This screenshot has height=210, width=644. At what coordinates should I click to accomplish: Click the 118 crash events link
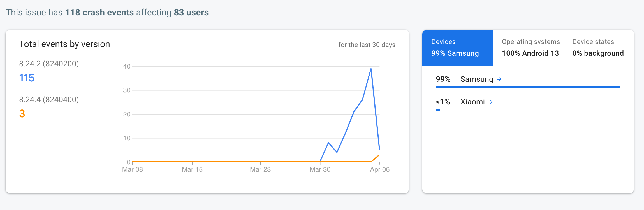point(99,12)
